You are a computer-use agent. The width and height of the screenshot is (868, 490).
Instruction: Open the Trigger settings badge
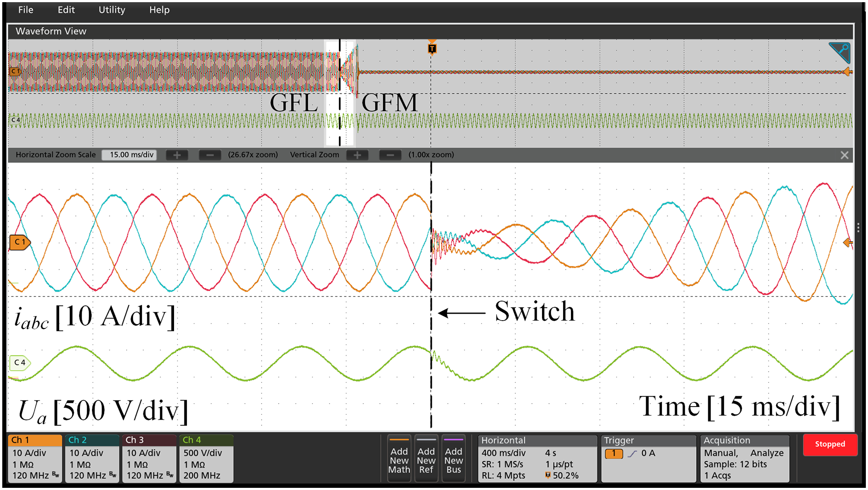coord(649,458)
